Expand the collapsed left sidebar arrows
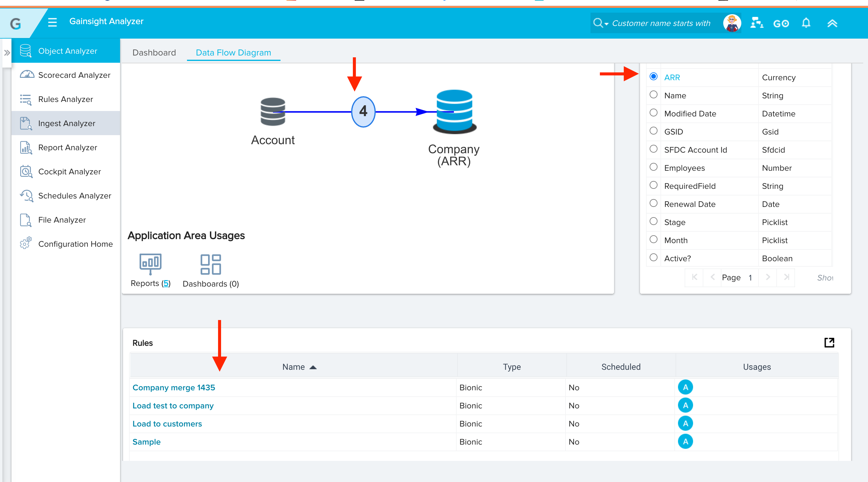This screenshot has width=868, height=482. (x=7, y=53)
